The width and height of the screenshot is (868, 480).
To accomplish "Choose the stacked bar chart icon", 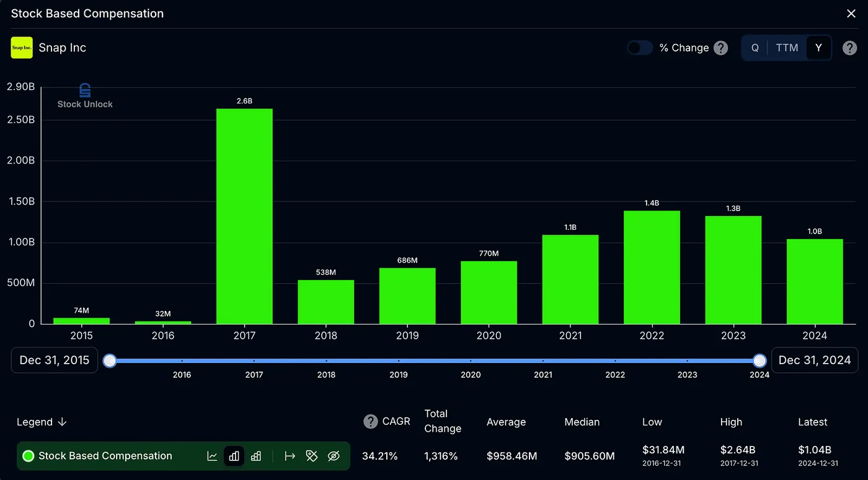I will 256,456.
